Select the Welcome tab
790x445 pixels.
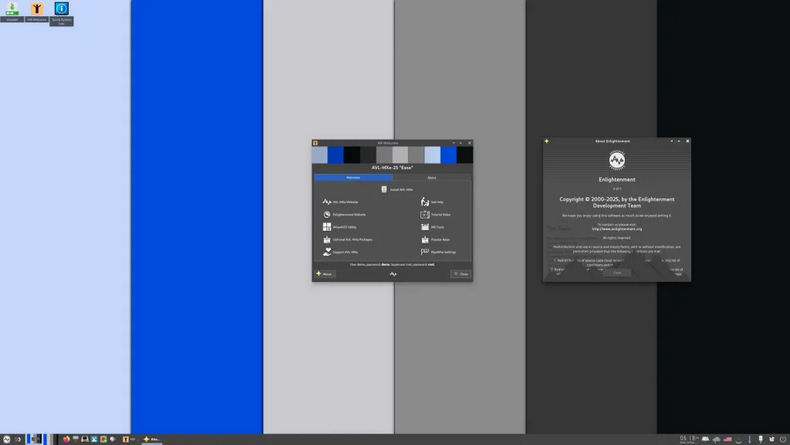click(353, 177)
